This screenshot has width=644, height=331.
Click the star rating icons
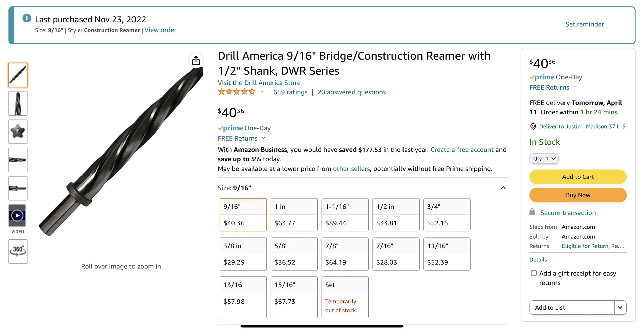pos(236,92)
